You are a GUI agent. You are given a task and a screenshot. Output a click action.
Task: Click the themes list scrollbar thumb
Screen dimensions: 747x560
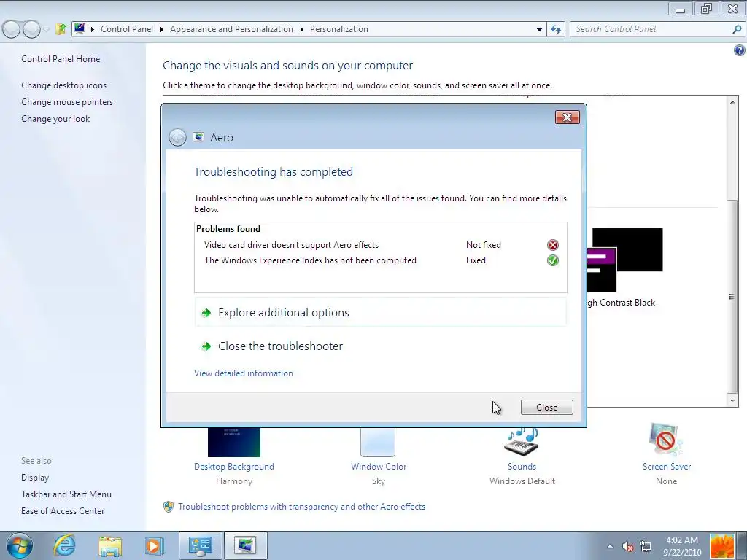(732, 297)
